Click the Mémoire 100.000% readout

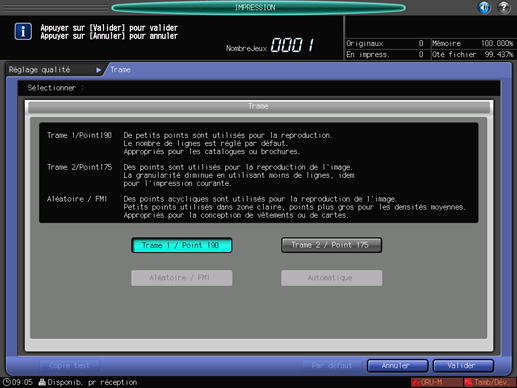click(473, 43)
